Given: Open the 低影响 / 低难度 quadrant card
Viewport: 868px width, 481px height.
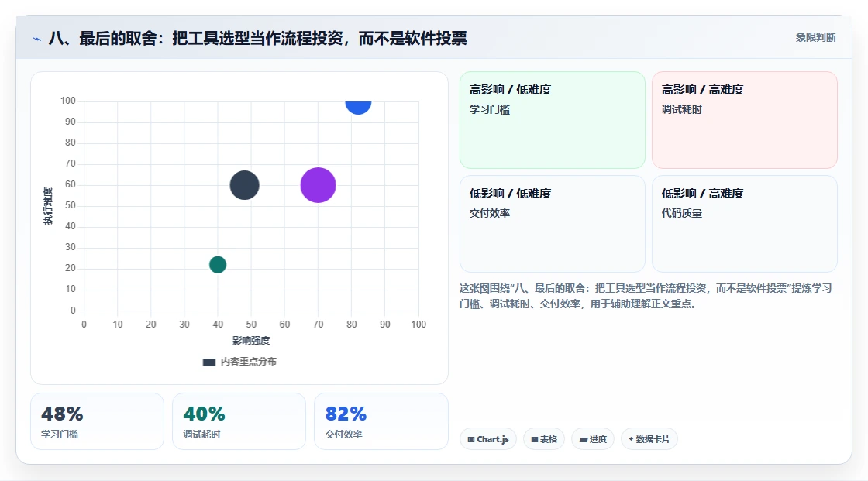Looking at the screenshot, I should [x=553, y=224].
